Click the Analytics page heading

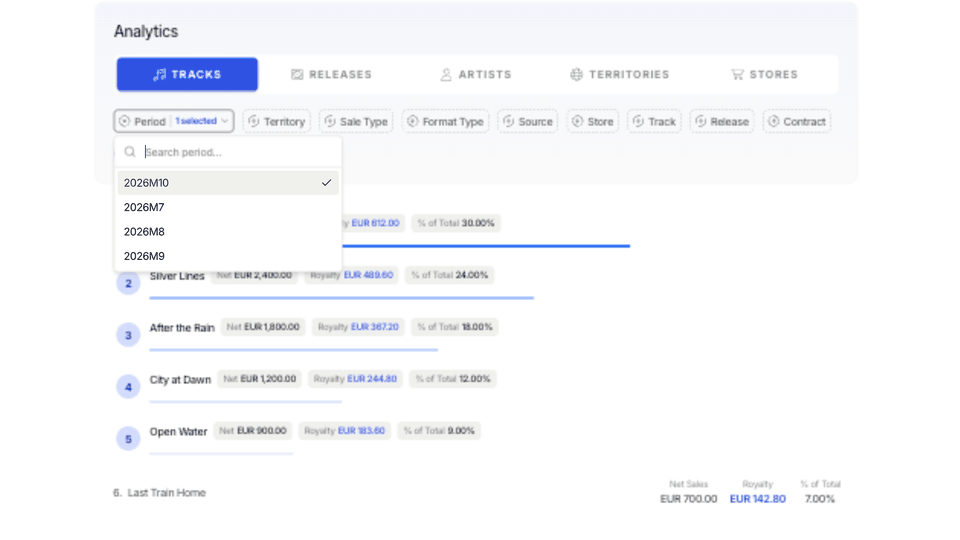coord(146,32)
